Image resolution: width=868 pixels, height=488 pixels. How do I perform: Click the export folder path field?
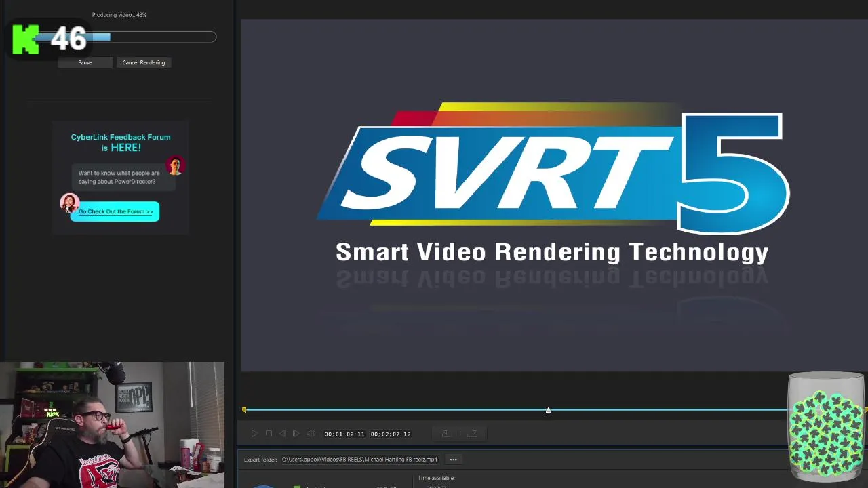[361, 460]
